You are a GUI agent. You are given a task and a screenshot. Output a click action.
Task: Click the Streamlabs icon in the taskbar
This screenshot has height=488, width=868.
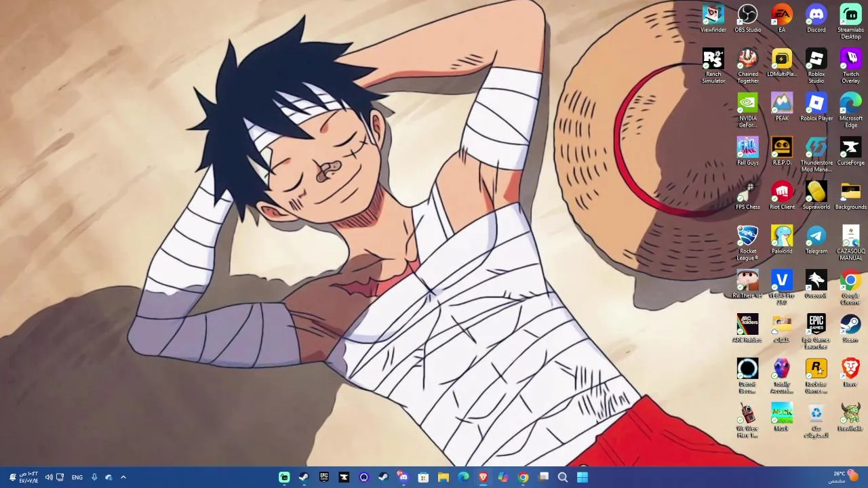point(284,477)
